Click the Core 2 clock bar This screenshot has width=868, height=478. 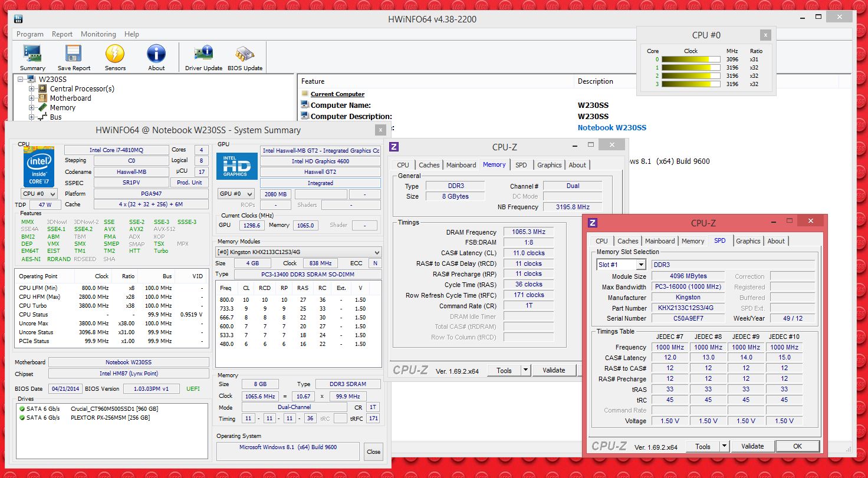point(691,76)
